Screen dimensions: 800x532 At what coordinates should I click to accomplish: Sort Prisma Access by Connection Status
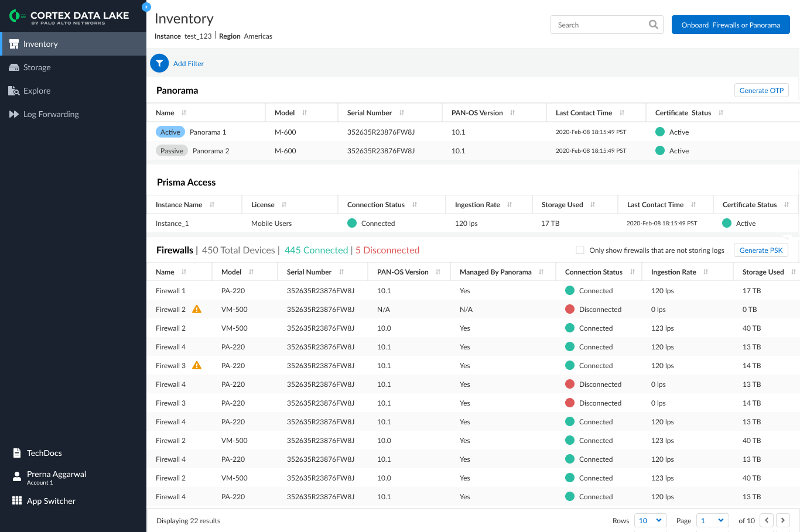tap(415, 205)
